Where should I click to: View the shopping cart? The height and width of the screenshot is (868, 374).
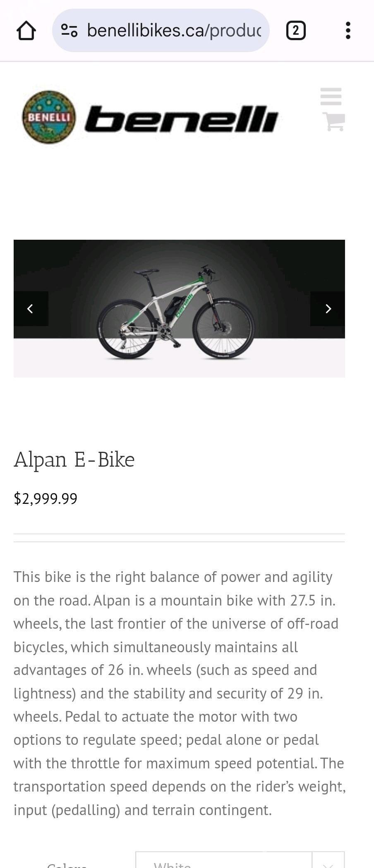click(333, 122)
